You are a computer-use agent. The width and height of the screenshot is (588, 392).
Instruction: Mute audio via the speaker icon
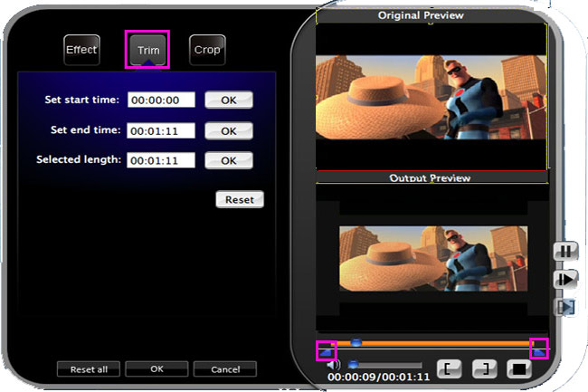pyautogui.click(x=333, y=365)
